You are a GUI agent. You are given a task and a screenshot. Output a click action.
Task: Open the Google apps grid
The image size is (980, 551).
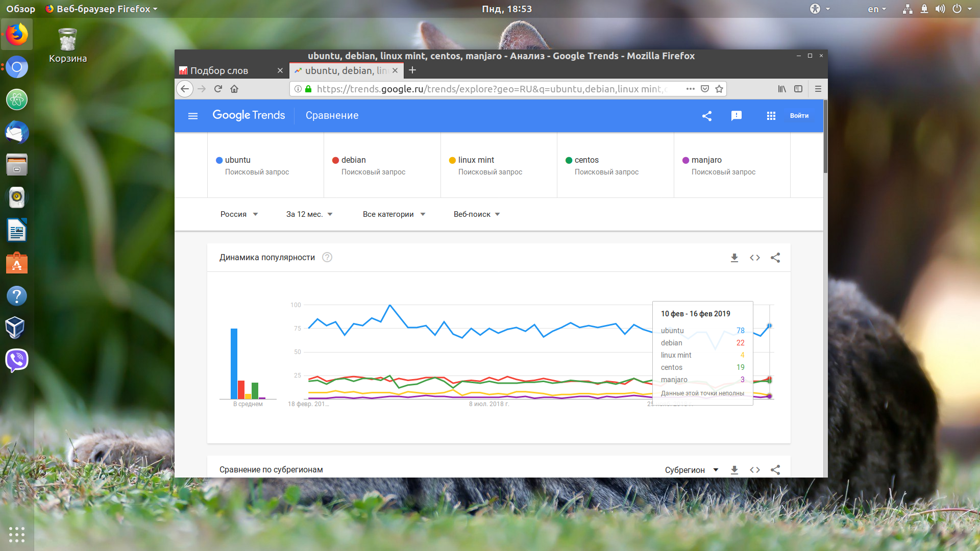click(x=771, y=116)
